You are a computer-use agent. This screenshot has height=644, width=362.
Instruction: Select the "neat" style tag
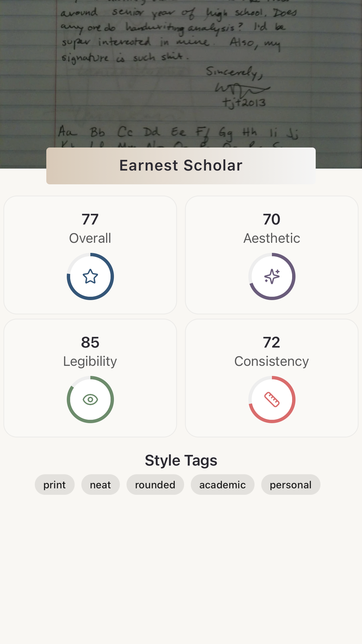point(100,485)
